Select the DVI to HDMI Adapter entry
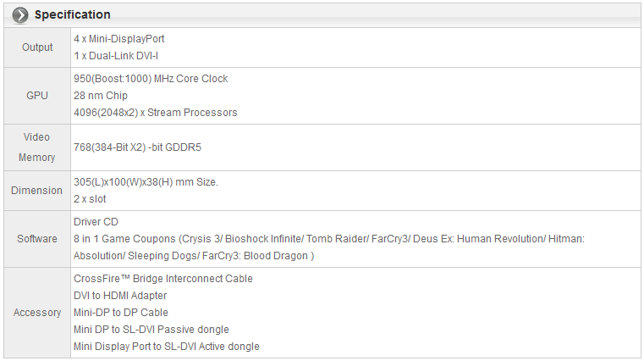This screenshot has height=361, width=644. [120, 295]
